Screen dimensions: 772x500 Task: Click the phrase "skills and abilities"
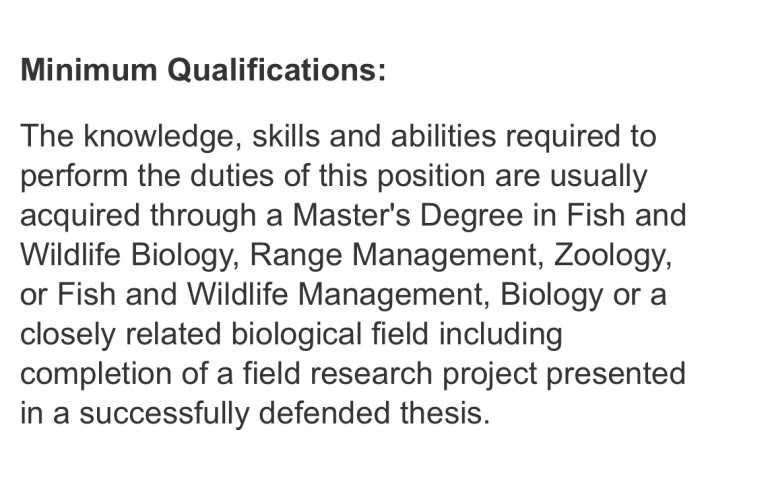pyautogui.click(x=374, y=136)
